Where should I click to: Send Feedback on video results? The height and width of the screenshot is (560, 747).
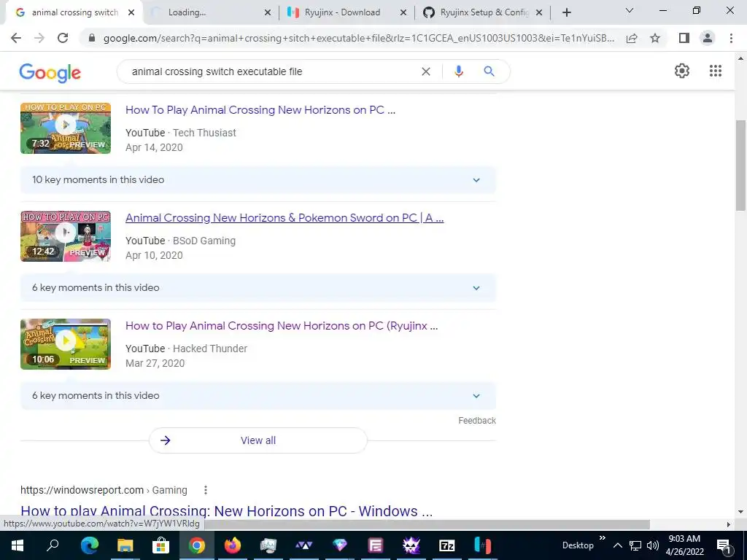(x=477, y=421)
